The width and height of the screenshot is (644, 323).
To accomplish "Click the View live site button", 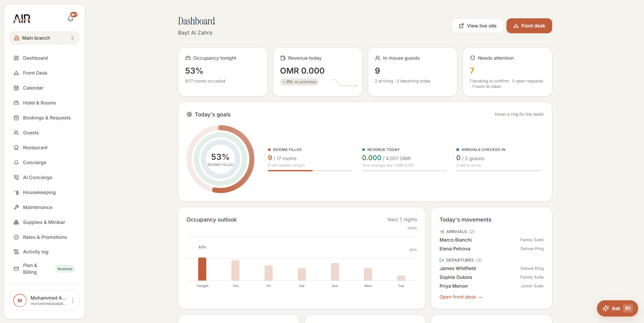I will click(477, 26).
